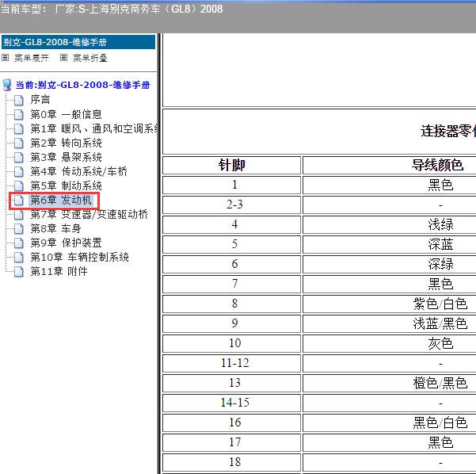Open 第10章 车辆控制系统
Image resolution: width=476 pixels, height=474 pixels.
[79, 257]
